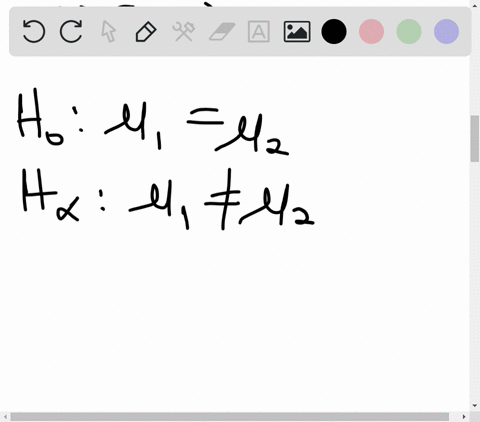Click the vertical scrollbar thumb

pos(475,139)
